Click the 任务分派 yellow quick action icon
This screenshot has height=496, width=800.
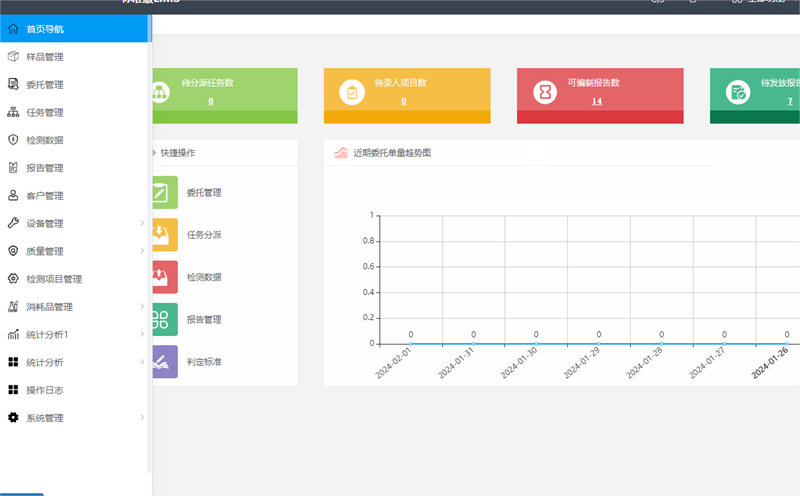[164, 235]
